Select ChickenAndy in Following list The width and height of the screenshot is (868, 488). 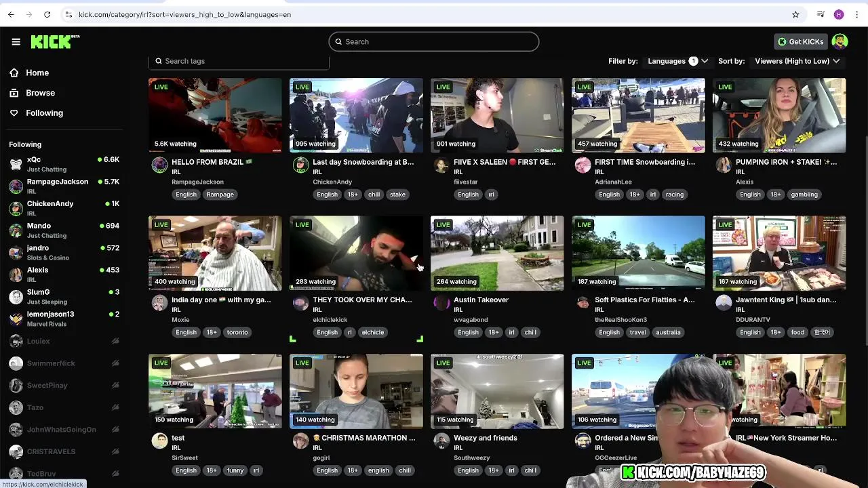(x=64, y=208)
